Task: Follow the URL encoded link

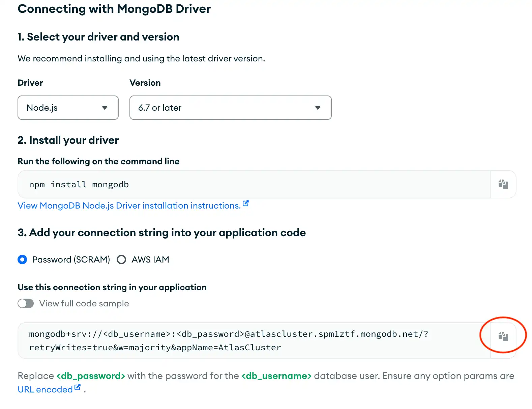Action: point(45,389)
